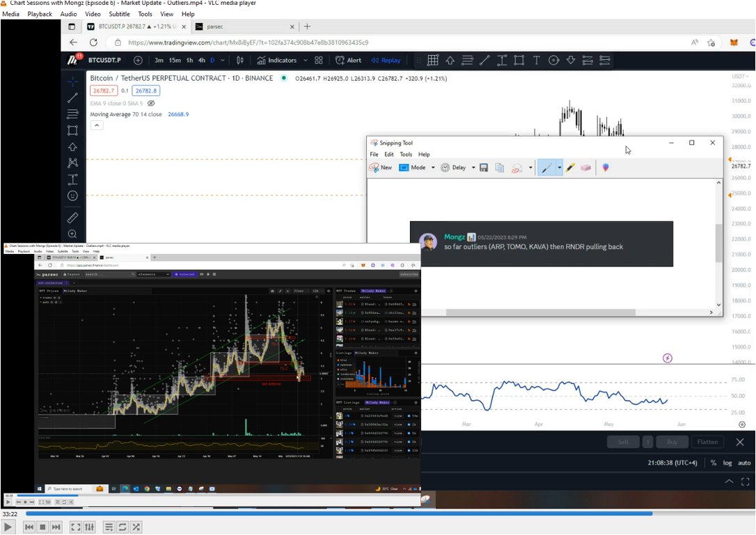Collapse the indicator legend chevron
This screenshot has height=535, width=756.
tap(97, 125)
